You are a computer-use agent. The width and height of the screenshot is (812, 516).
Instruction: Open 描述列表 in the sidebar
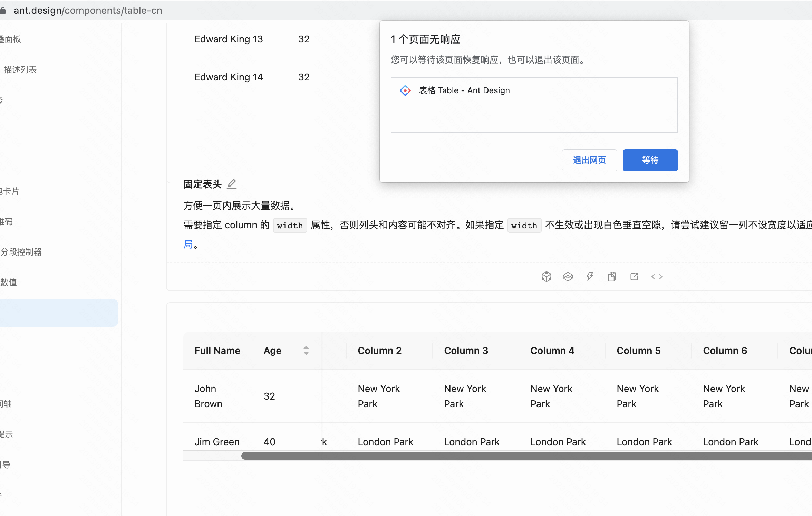[x=20, y=70]
